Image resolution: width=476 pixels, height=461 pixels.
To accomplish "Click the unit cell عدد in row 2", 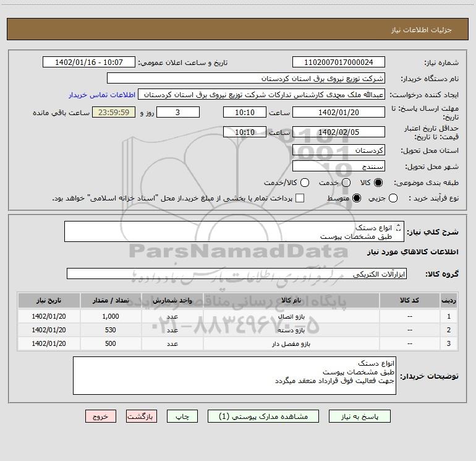I will pyautogui.click(x=172, y=330).
